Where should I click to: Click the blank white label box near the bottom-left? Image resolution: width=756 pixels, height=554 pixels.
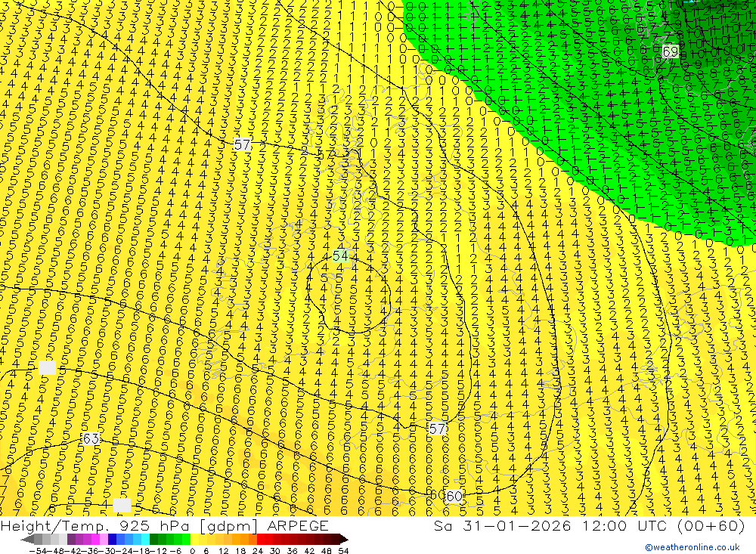[122, 506]
